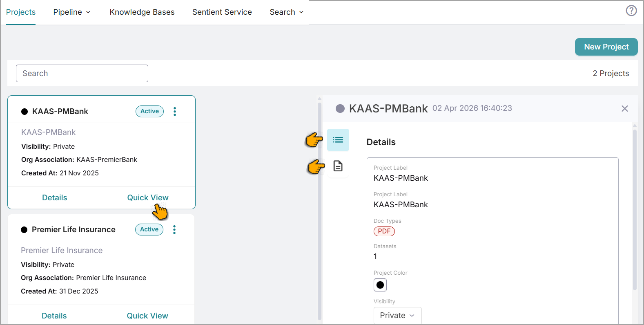Click the Details panel vertical scrollbar
The height and width of the screenshot is (325, 644).
pyautogui.click(x=635, y=210)
